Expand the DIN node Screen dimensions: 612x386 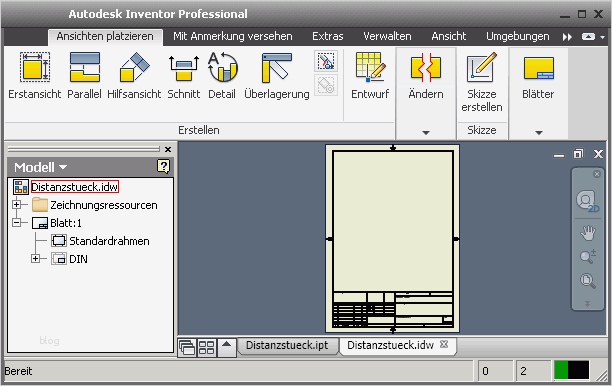[x=36, y=258]
